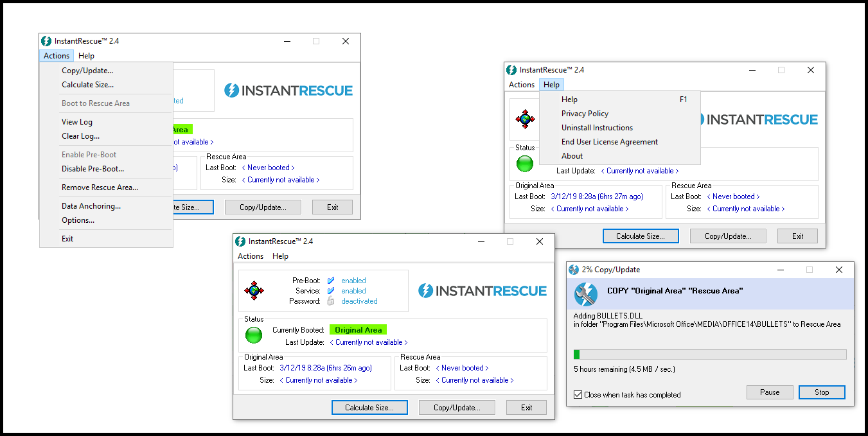
Task: Click Password deactivated link
Action: (359, 301)
